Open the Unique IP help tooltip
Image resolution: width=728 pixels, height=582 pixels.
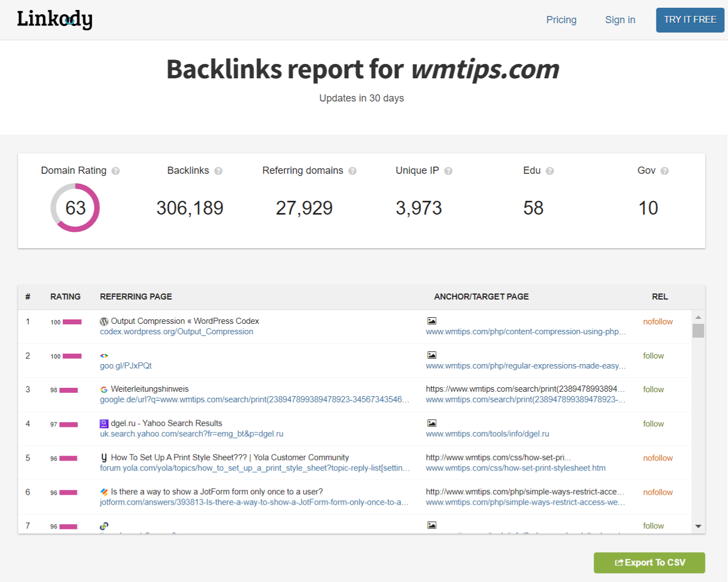[x=448, y=171]
